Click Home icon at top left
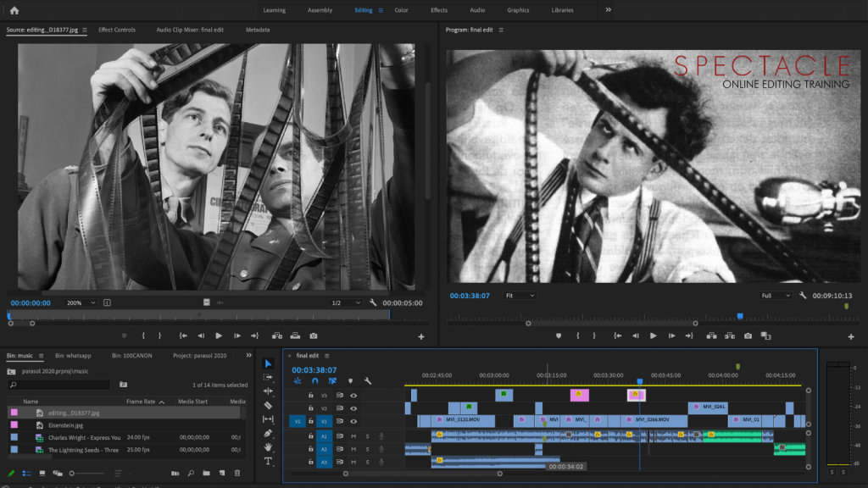The image size is (868, 488). [x=14, y=10]
